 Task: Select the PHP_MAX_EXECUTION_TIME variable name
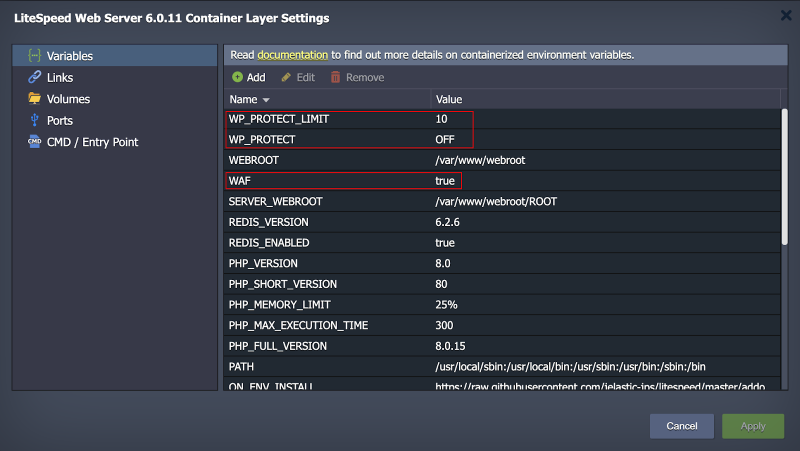click(298, 325)
